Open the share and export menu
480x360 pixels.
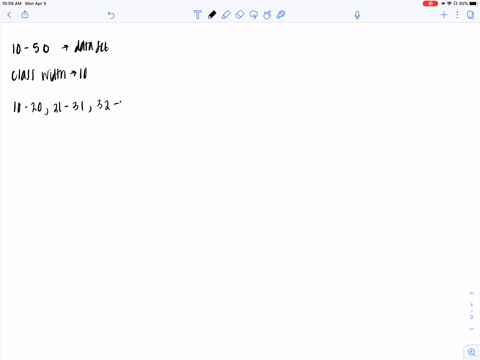tap(25, 14)
